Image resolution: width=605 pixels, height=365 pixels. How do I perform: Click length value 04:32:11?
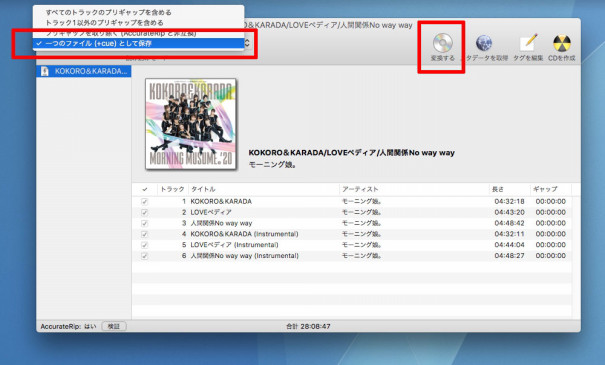(509, 234)
